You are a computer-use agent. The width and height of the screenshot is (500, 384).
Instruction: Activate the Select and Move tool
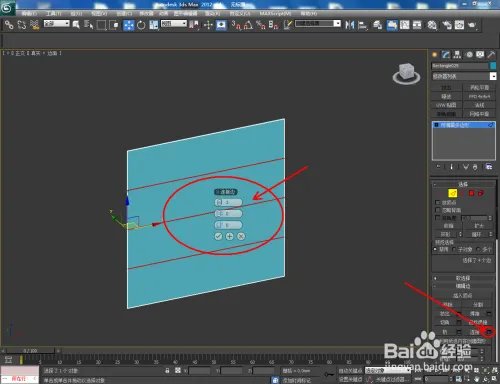click(x=129, y=25)
